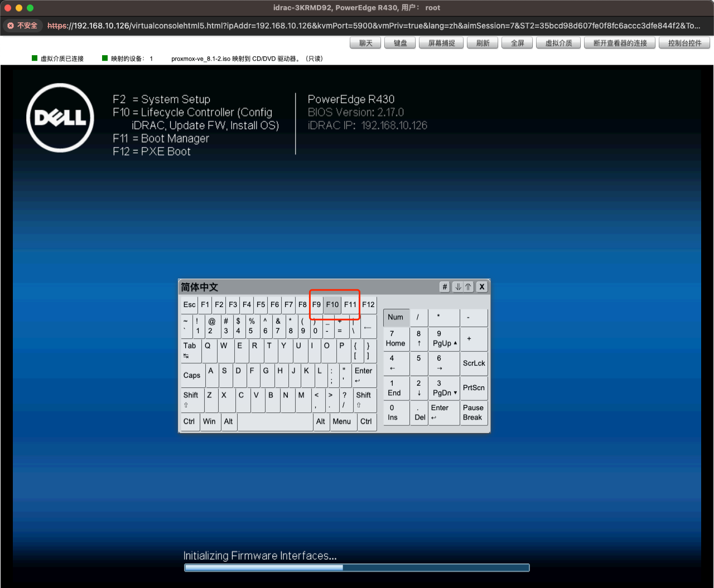Tap the Q key
714x588 pixels.
coord(209,351)
